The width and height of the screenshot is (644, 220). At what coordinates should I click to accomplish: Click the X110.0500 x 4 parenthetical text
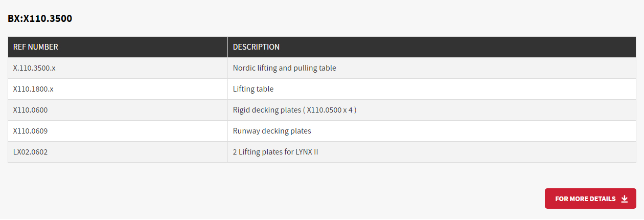point(330,110)
